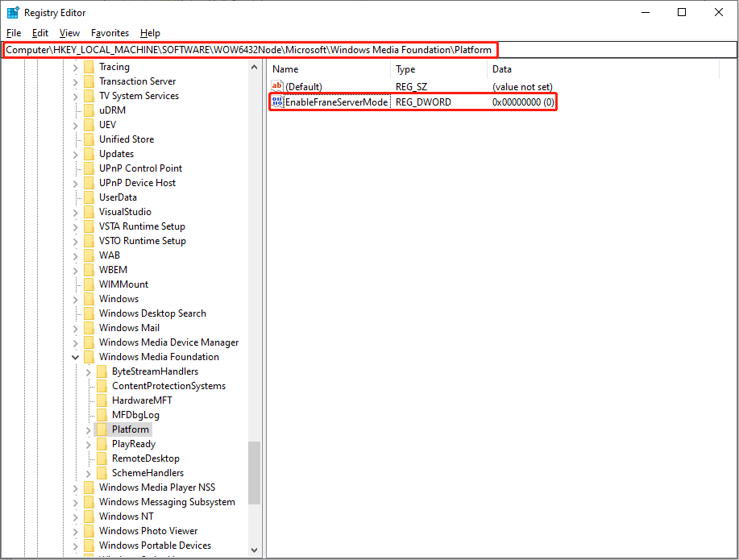Click the UPnP Control Point folder icon

click(x=89, y=168)
